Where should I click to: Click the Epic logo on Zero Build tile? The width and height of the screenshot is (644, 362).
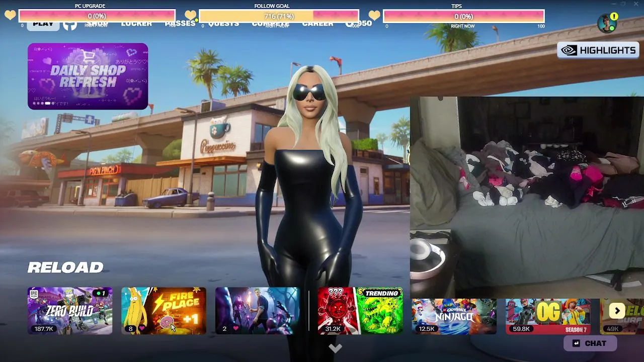[34, 294]
